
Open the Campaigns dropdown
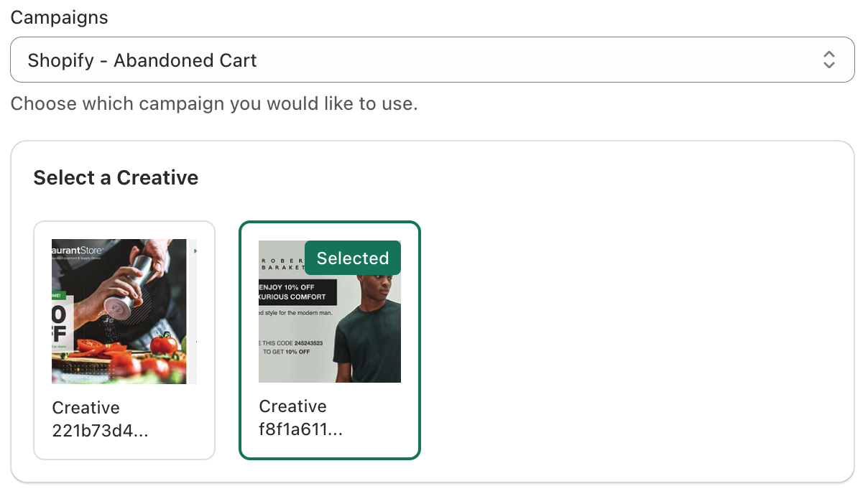[432, 60]
